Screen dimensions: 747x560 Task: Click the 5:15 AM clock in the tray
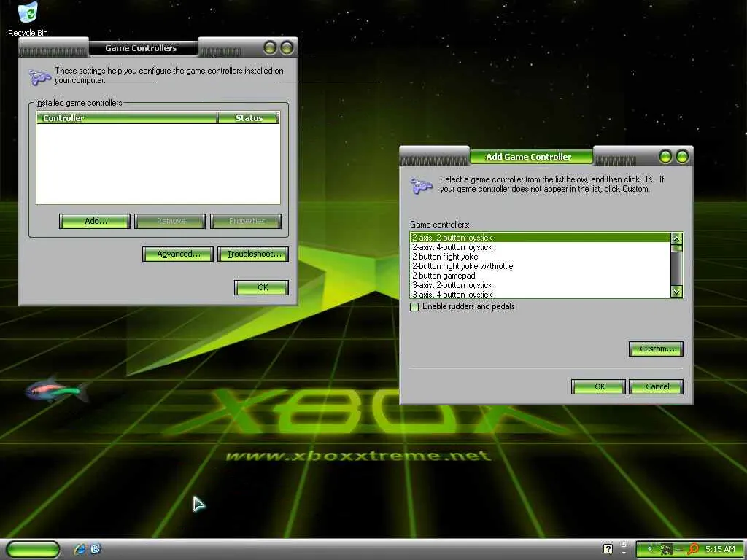720,549
